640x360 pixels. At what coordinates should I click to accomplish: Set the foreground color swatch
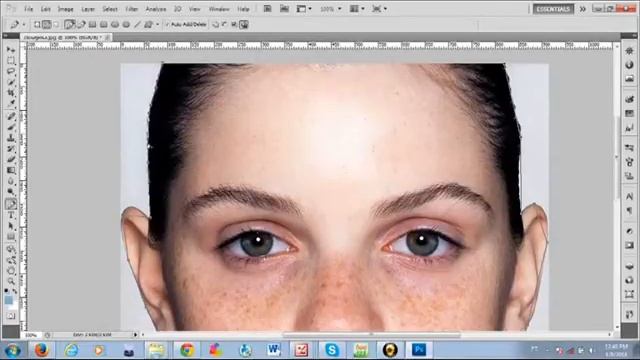pos(9,300)
